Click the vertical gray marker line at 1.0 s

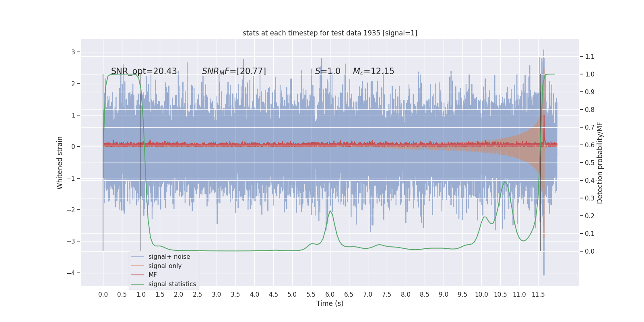point(141,163)
